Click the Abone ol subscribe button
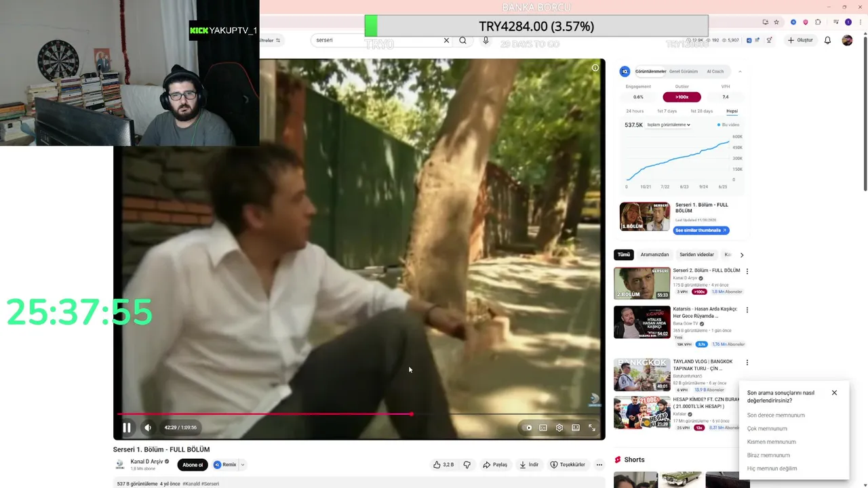 tap(193, 464)
